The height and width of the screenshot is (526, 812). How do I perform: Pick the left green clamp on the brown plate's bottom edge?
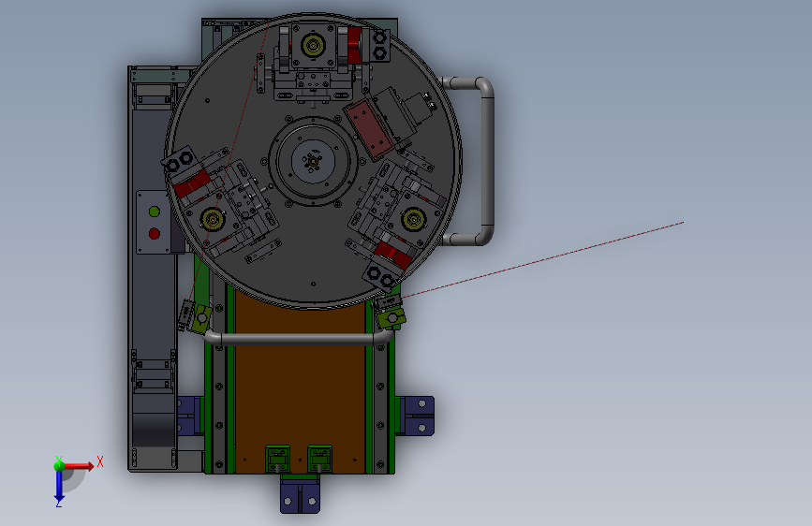[x=277, y=459]
